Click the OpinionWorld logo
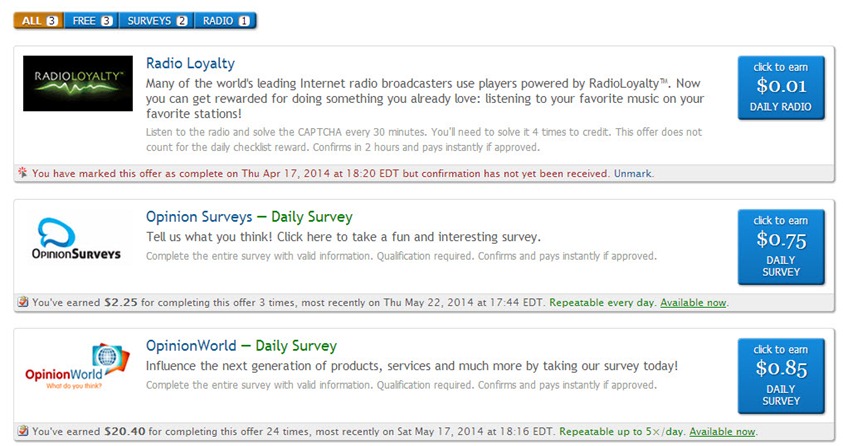The width and height of the screenshot is (843, 446). point(77,366)
